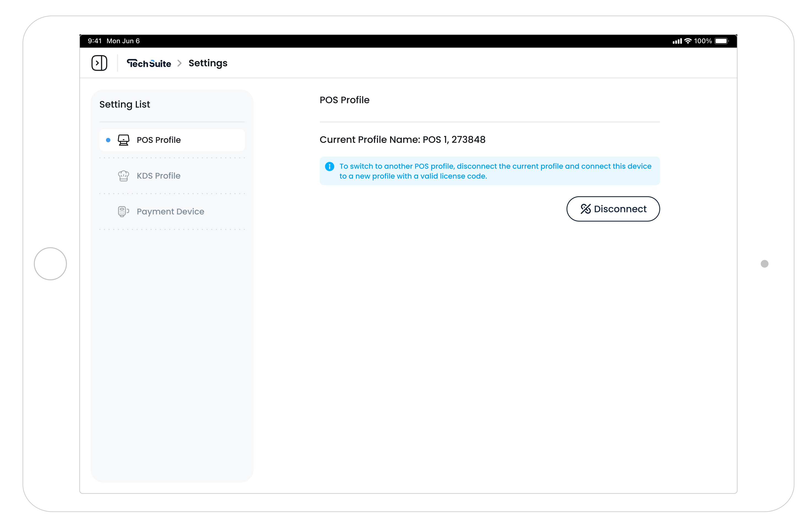Click the chevron between TechSuite and Settings
Screen dimensions: 812x528
pyautogui.click(x=179, y=63)
